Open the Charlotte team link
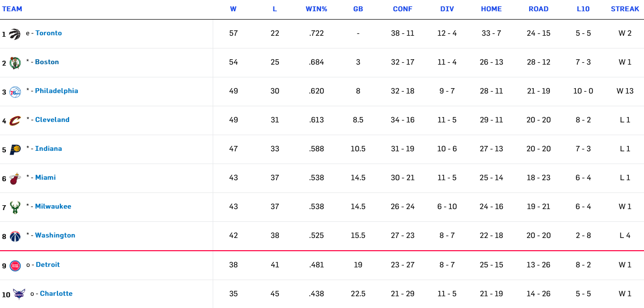 tap(56, 294)
